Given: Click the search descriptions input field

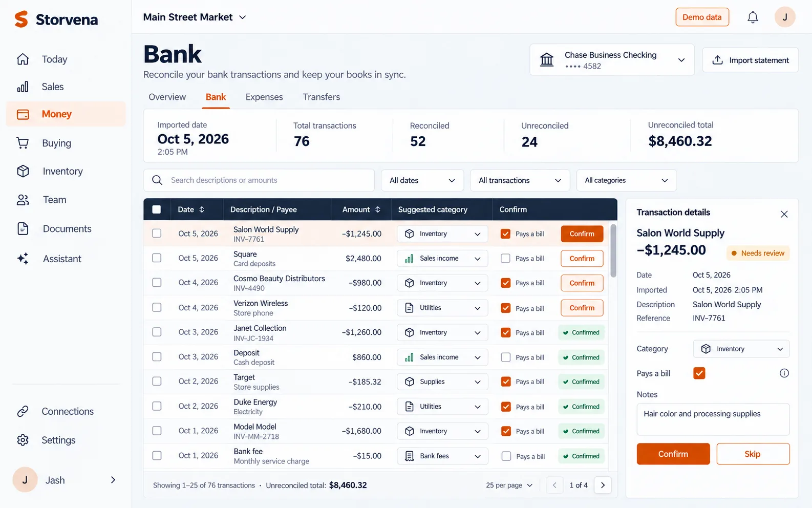Looking at the screenshot, I should (259, 180).
